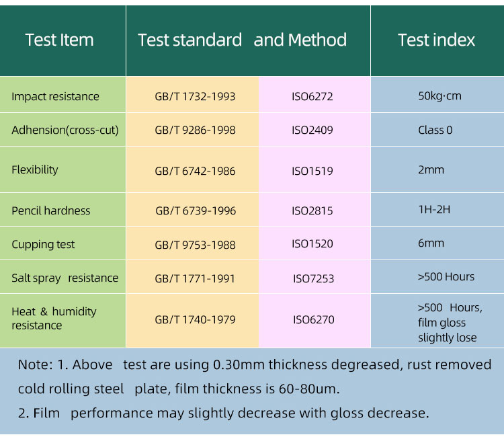Select the Impact resistance row label

click(55, 97)
